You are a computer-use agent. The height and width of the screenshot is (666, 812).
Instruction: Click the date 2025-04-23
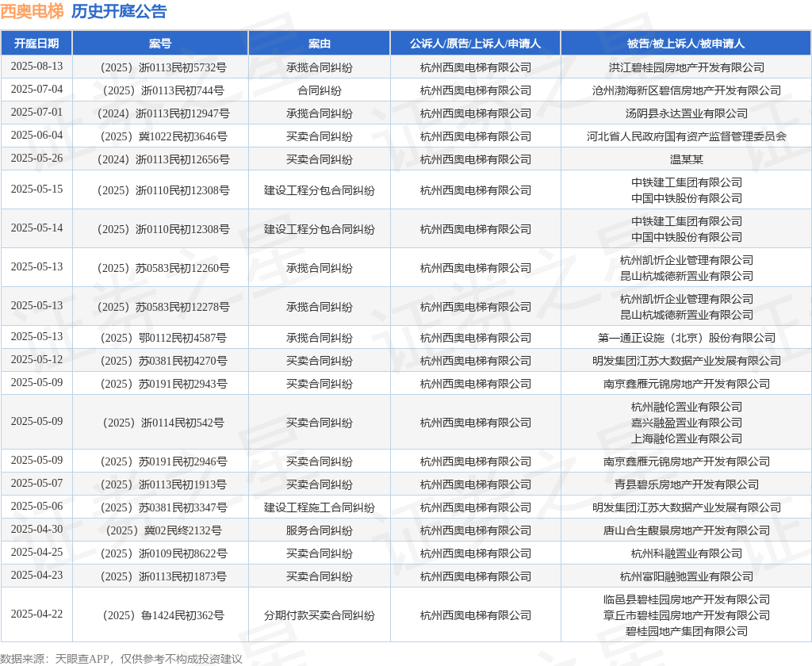(x=36, y=575)
